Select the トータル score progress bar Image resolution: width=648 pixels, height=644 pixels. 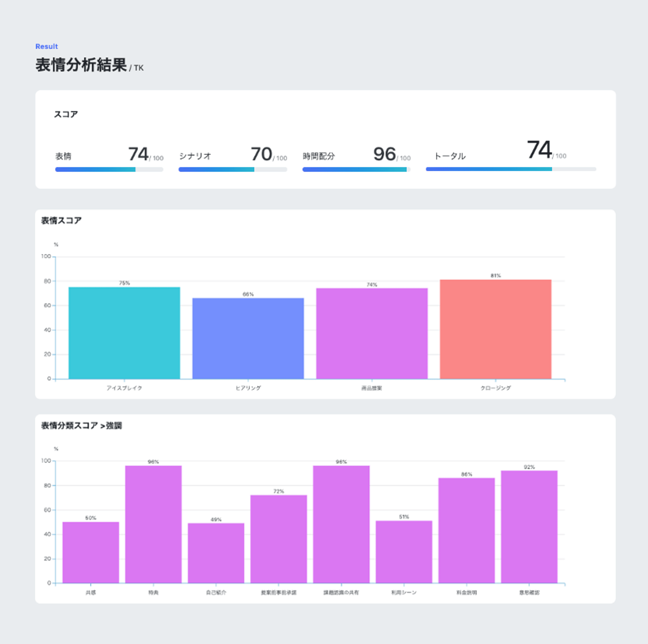511,169
